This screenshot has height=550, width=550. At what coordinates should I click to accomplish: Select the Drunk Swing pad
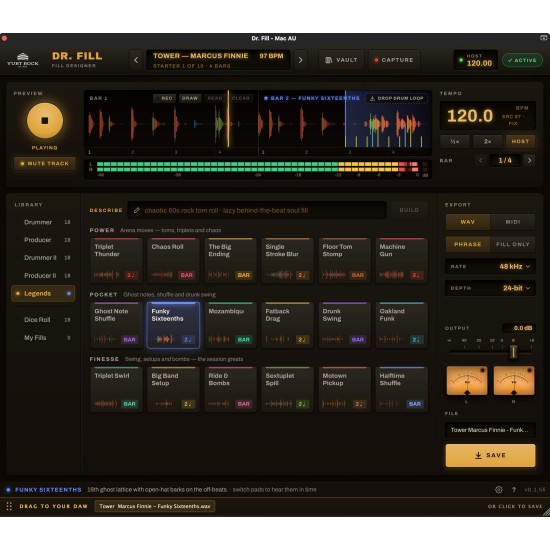[344, 325]
